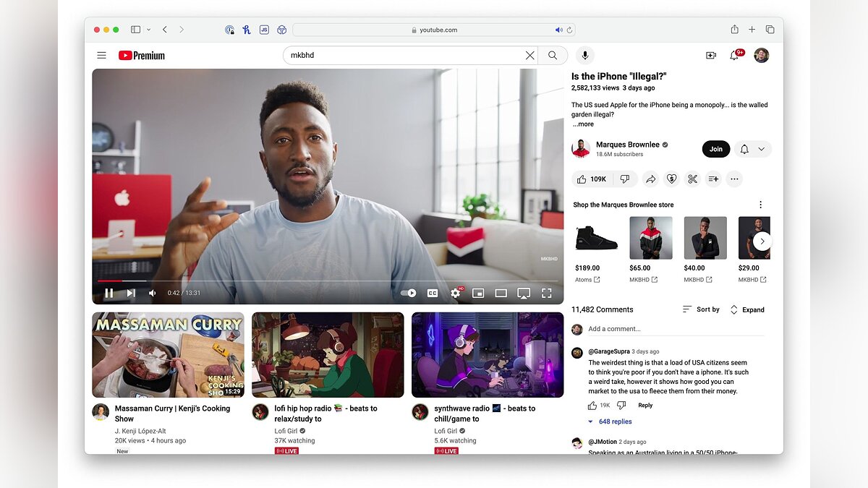
Task: Toggle closed captions on the player
Action: coord(433,293)
